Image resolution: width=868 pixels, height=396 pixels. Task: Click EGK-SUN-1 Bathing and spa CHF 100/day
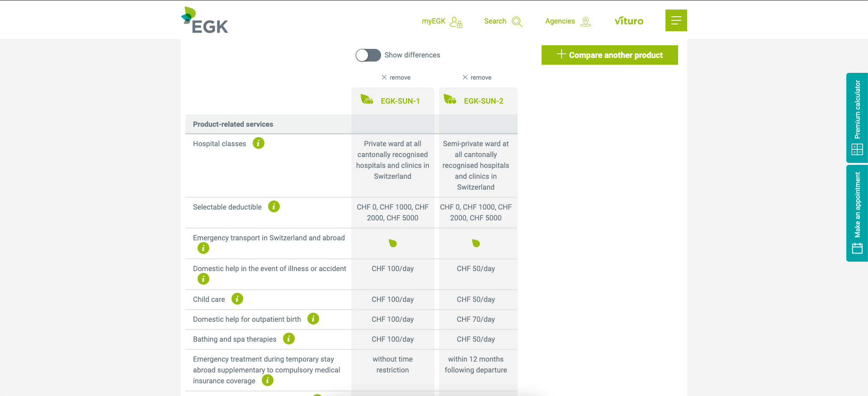coord(392,339)
